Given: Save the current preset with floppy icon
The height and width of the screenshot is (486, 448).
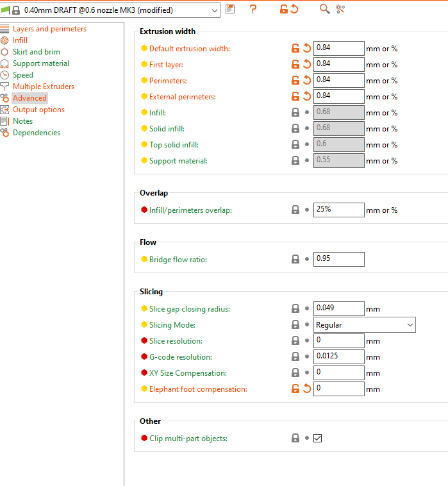Looking at the screenshot, I should 230,9.
